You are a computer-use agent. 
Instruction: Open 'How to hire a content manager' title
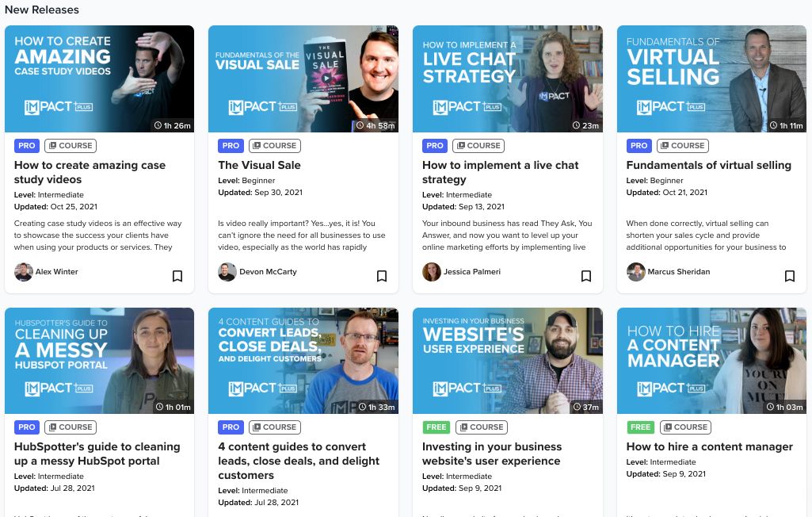click(x=710, y=446)
